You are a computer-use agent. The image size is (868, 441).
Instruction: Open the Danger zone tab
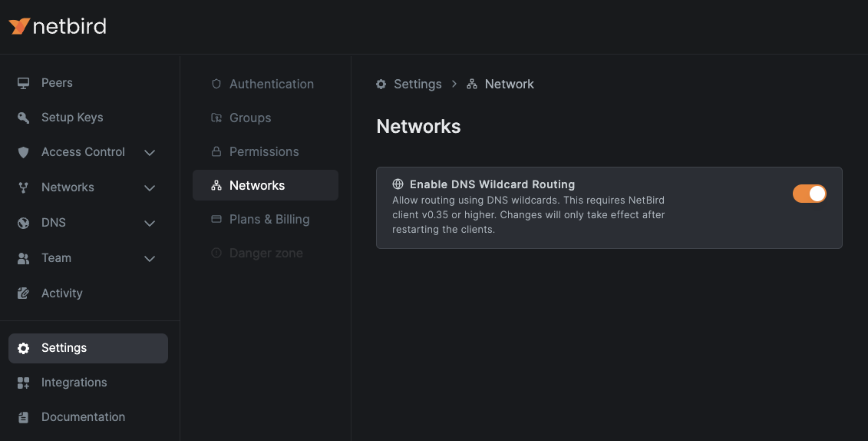coord(266,253)
